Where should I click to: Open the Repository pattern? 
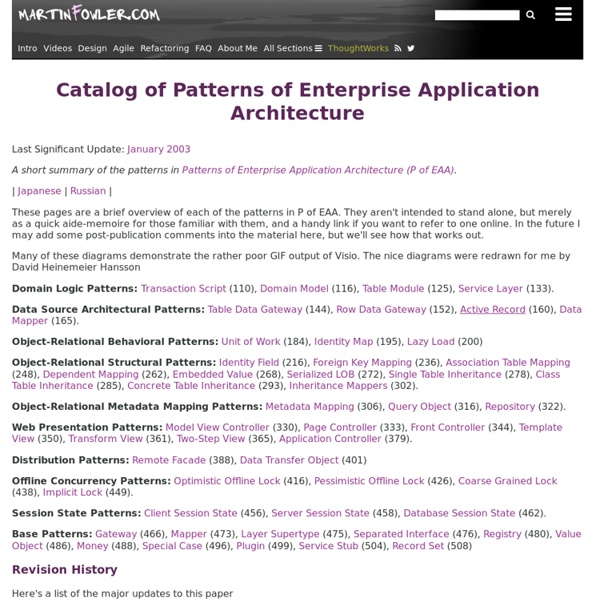pyautogui.click(x=510, y=407)
